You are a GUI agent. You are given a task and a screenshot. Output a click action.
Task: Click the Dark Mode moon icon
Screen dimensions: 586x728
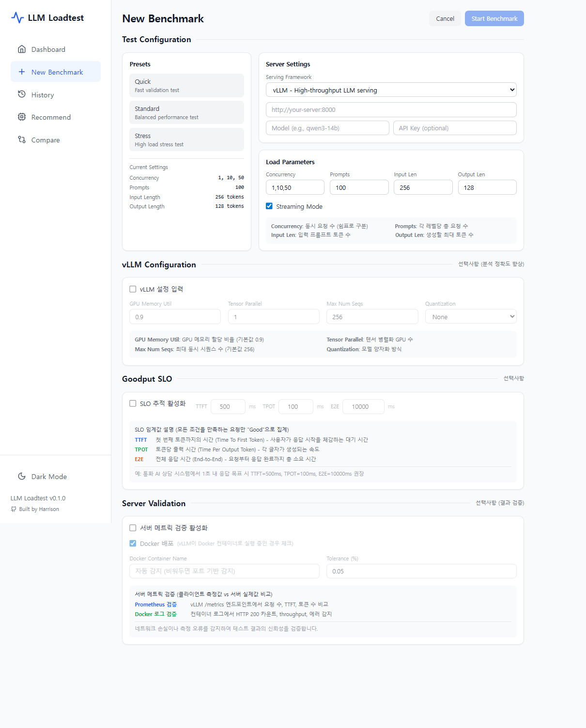click(22, 476)
